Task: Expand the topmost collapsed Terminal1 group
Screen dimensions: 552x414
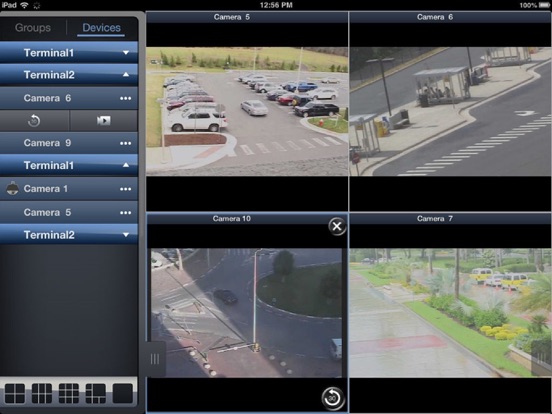Action: click(69, 53)
